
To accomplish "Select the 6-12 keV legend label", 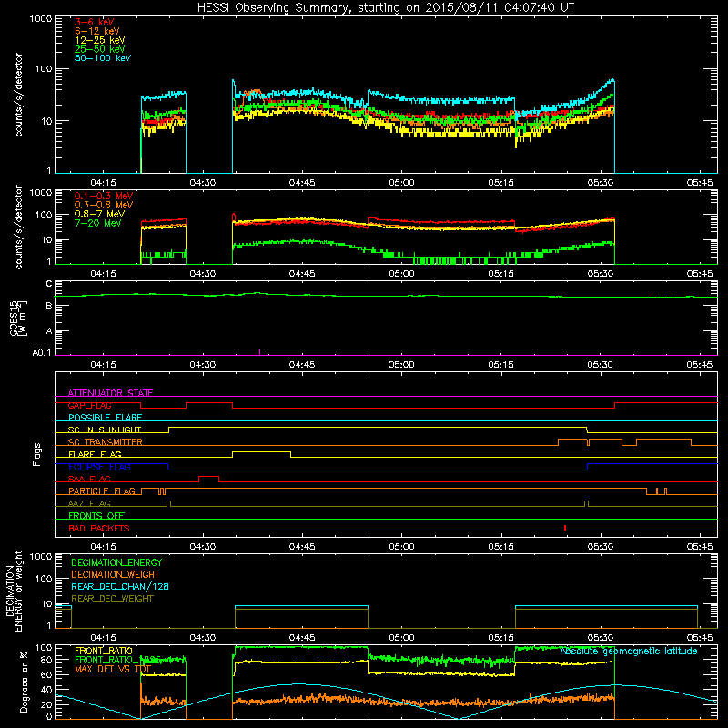I will tap(97, 31).
